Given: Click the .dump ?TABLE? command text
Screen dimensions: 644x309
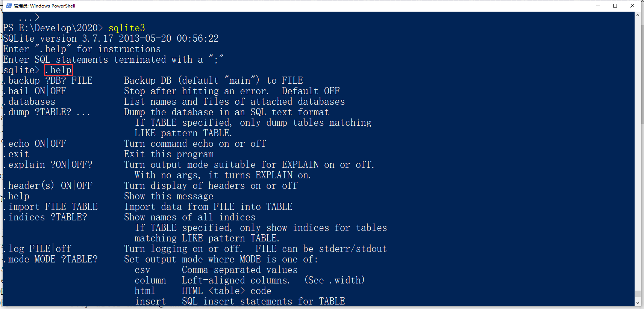Looking at the screenshot, I should pos(46,112).
